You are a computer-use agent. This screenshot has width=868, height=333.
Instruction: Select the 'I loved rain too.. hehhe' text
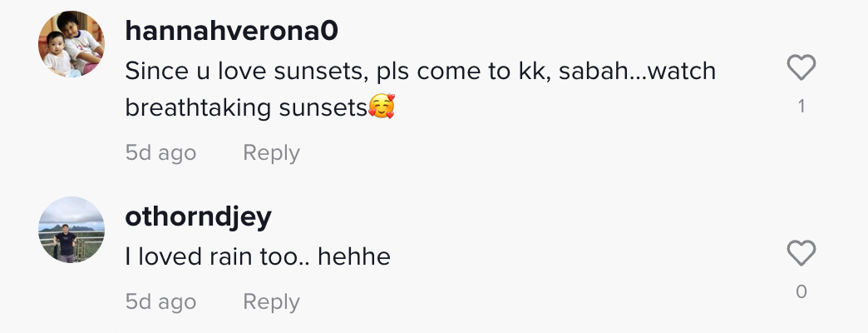(x=258, y=256)
